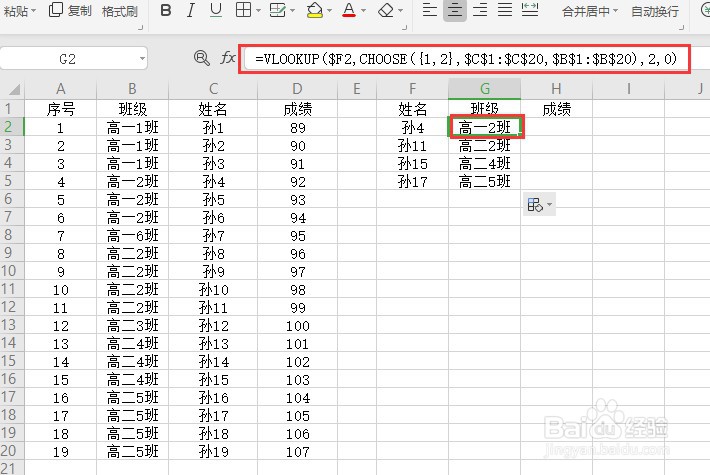The image size is (710, 475).
Task: Click merge and center 合并居中
Action: point(585,11)
